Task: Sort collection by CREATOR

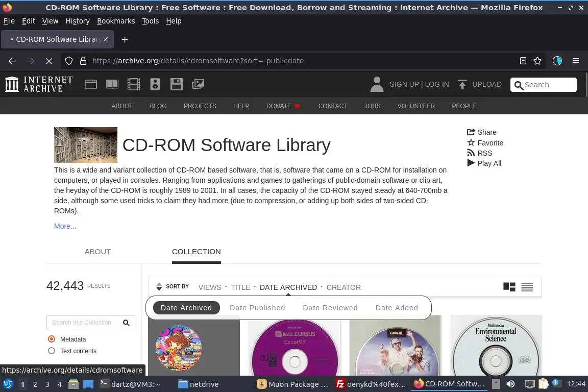Action: pos(344,287)
